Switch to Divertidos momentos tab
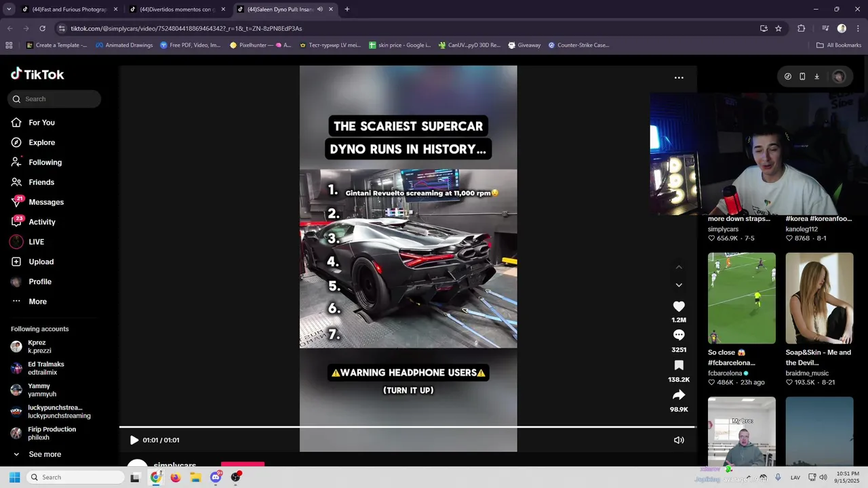 coord(178,9)
